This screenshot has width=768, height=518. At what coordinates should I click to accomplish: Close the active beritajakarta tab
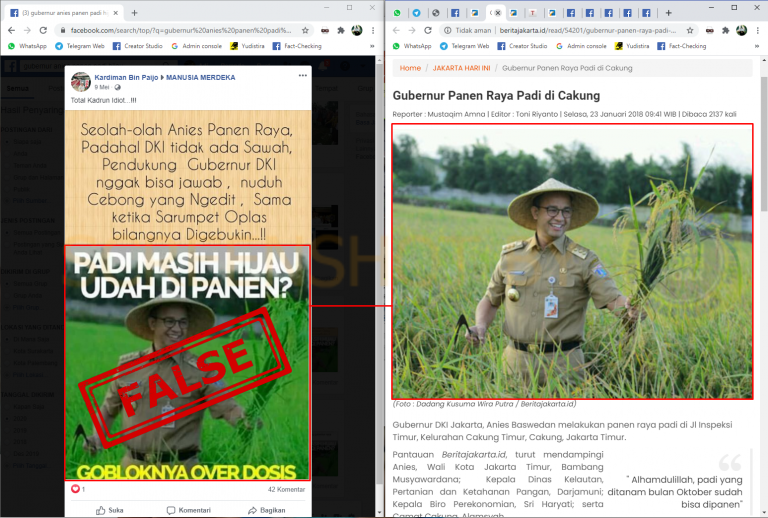(498, 13)
